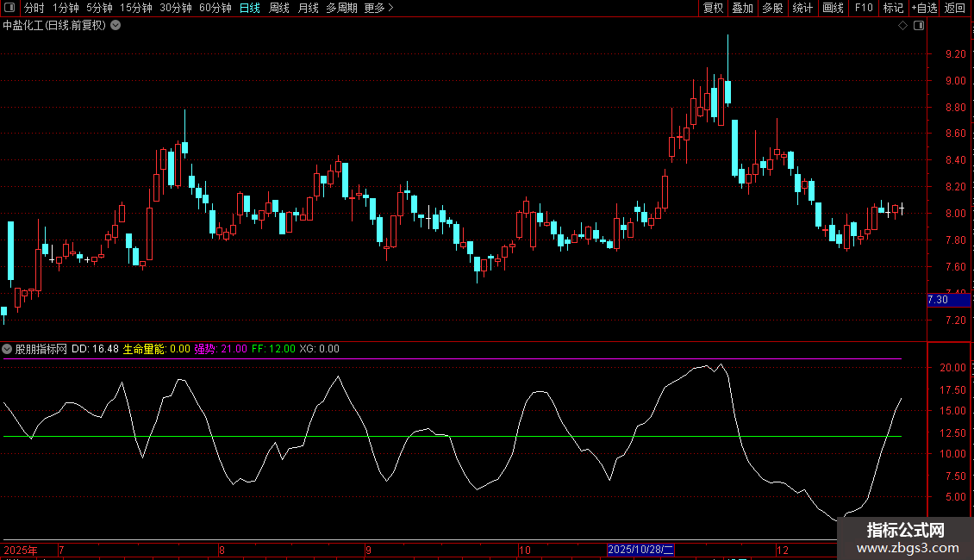Click the 7.30 current price marker
The width and height of the screenshot is (974, 560).
click(x=948, y=300)
